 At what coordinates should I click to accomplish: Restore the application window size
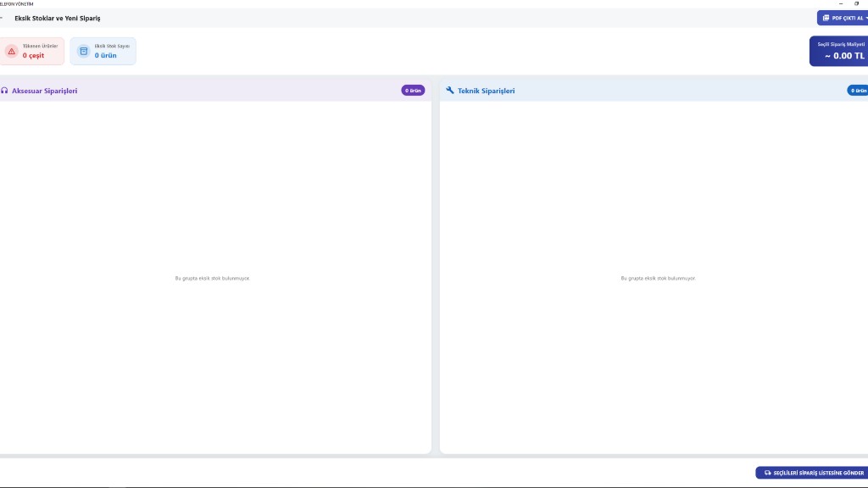[x=856, y=4]
